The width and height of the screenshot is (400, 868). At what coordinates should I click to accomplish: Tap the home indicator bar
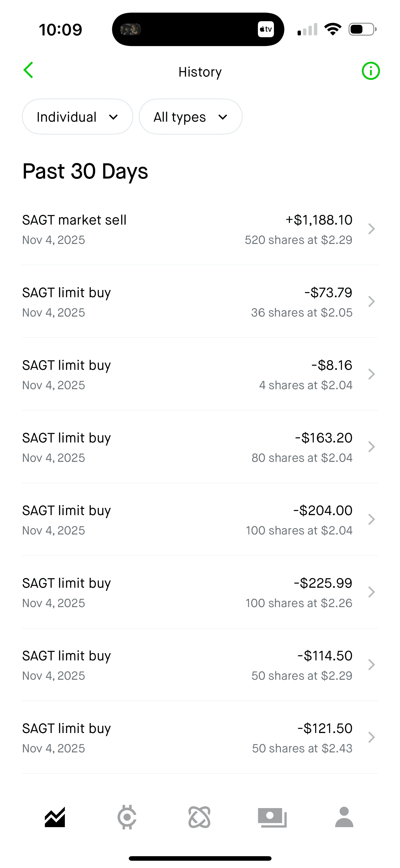tap(200, 858)
